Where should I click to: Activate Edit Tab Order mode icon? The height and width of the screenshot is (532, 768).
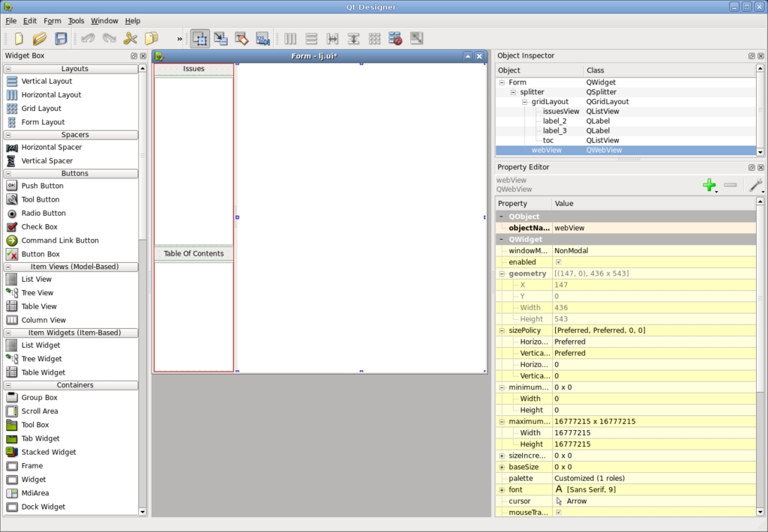(262, 38)
